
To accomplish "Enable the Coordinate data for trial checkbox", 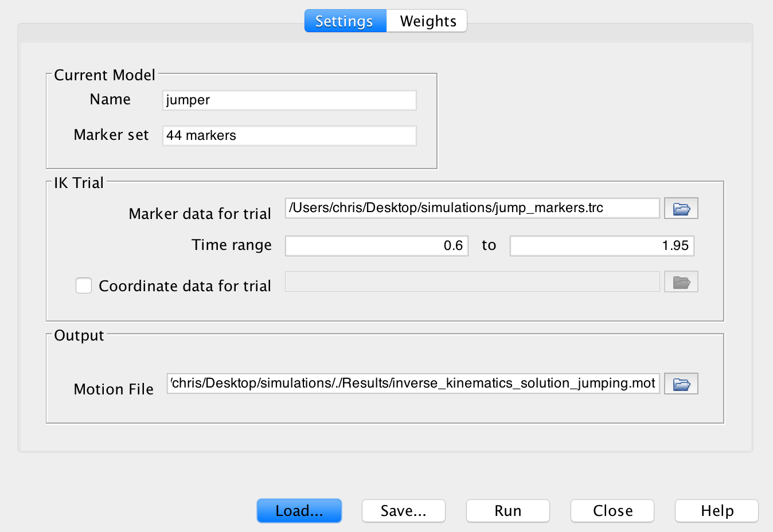I will pos(83,285).
